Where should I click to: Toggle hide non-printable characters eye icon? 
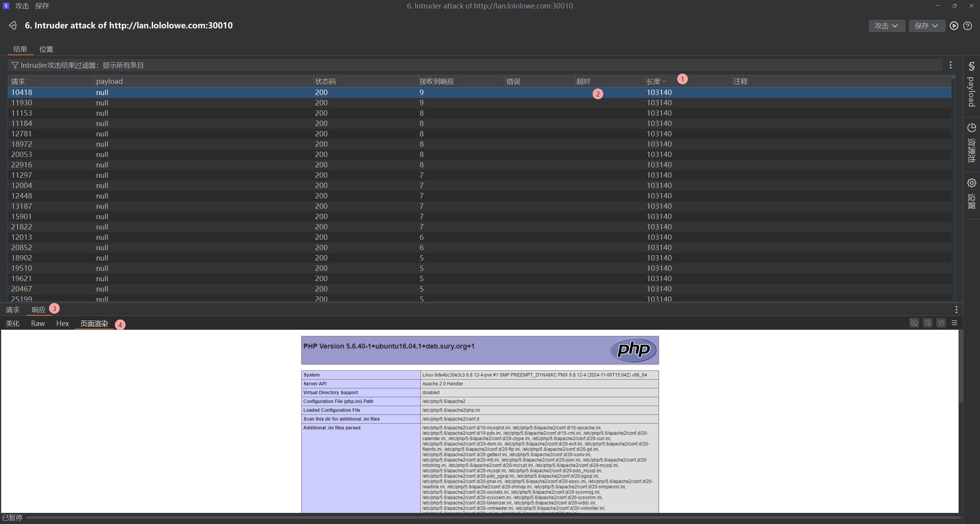(x=914, y=323)
